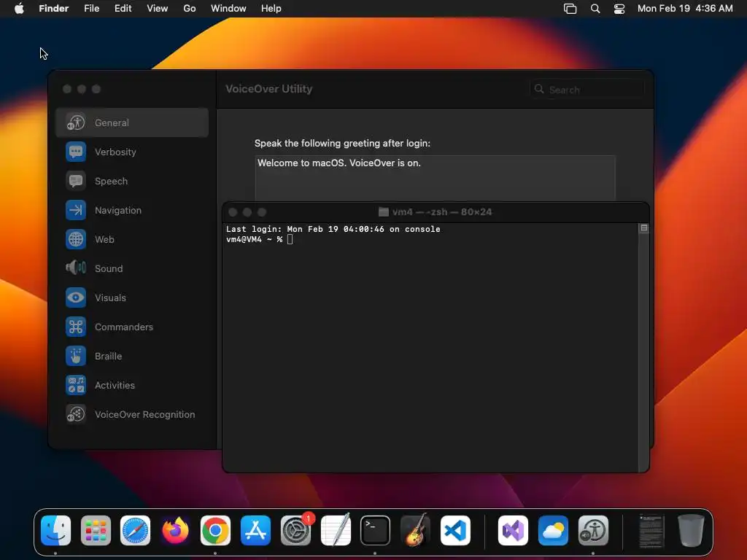Open the Apple menu
This screenshot has width=747, height=560.
(x=19, y=9)
